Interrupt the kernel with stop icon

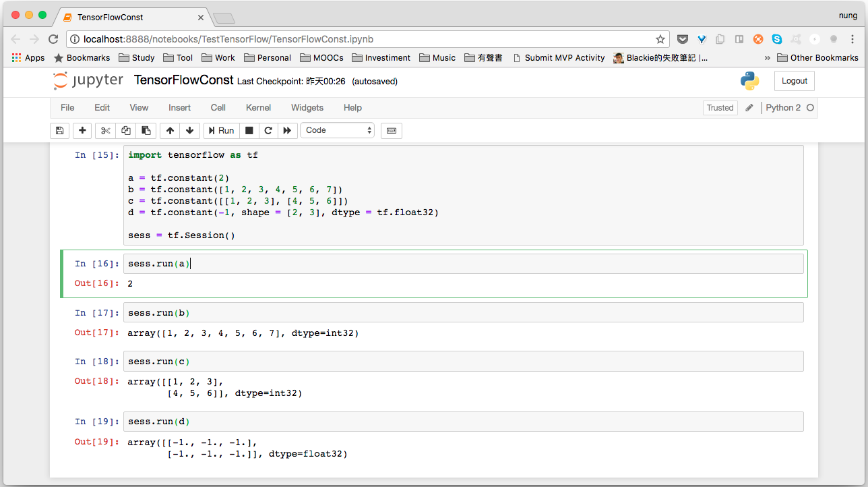tap(249, 130)
